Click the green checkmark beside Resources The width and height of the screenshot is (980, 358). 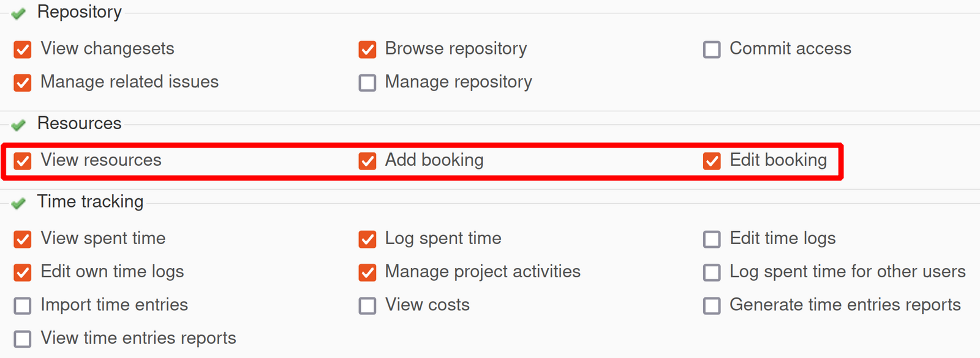coord(18,124)
